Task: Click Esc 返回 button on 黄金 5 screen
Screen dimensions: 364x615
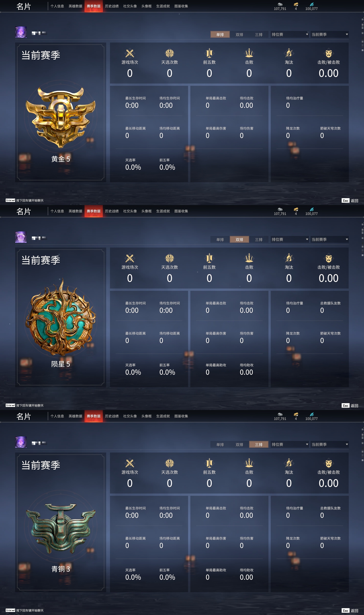Action: click(x=350, y=201)
